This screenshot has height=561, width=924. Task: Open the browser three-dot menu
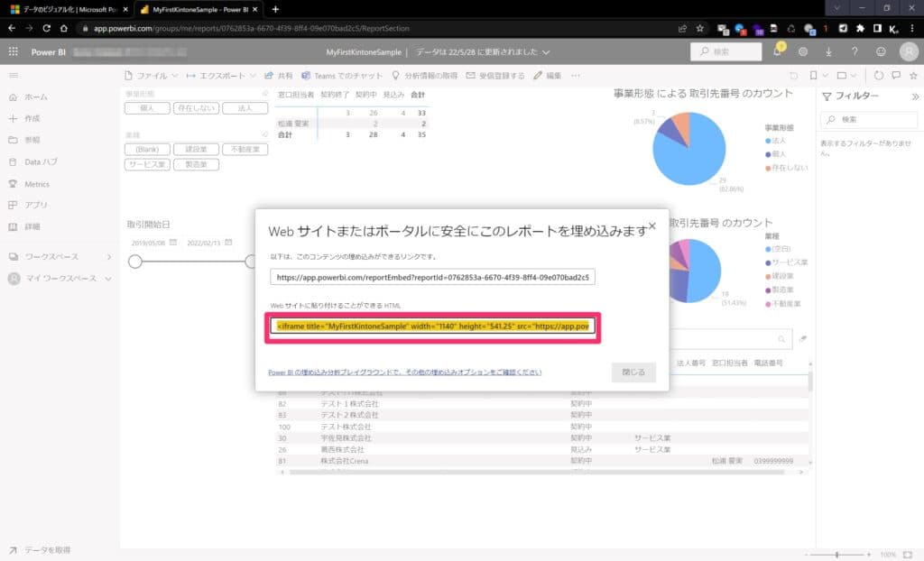point(912,28)
